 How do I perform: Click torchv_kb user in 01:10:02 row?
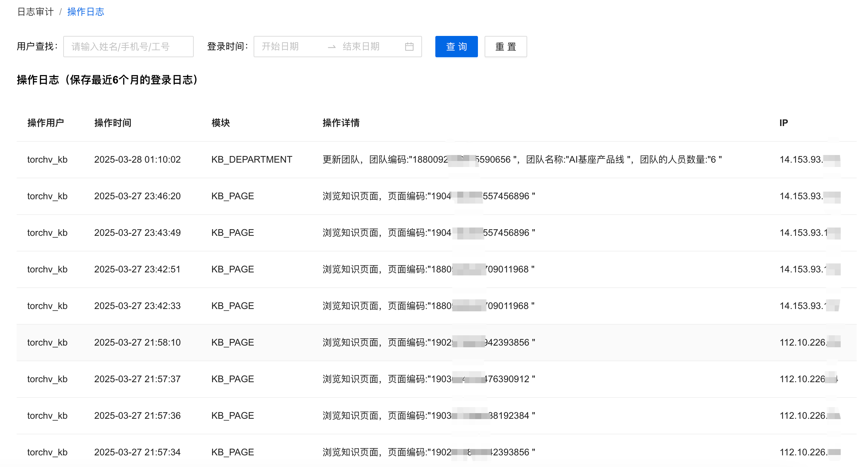(x=48, y=160)
